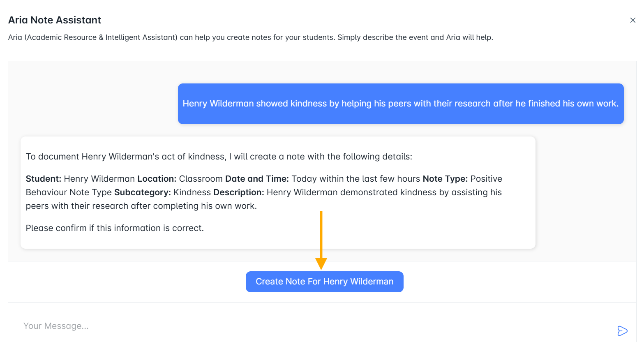Select the blue user message about Henry Wilderman

tap(401, 104)
